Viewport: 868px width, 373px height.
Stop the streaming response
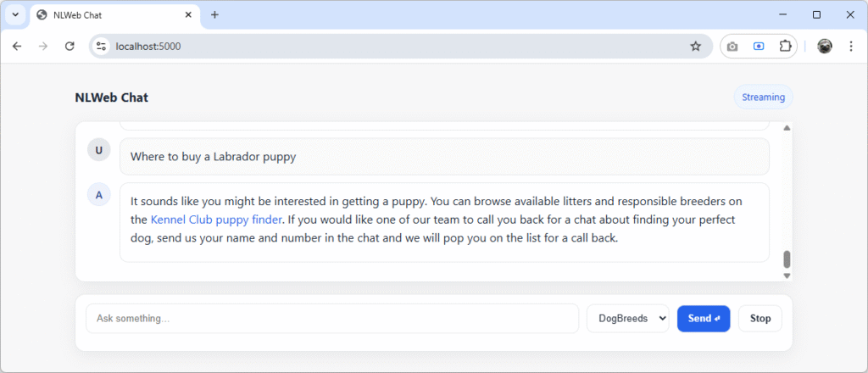tap(760, 319)
